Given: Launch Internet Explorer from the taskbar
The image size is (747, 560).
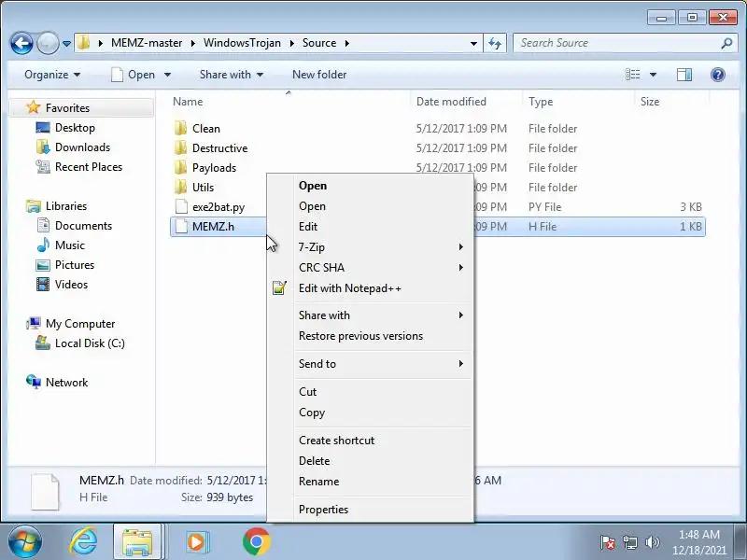Looking at the screenshot, I should pyautogui.click(x=84, y=542).
